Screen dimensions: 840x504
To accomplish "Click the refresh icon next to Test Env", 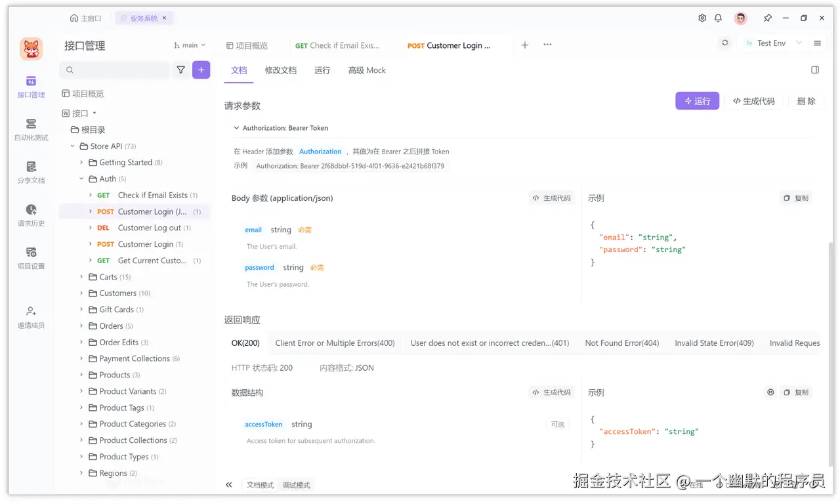I will [724, 42].
